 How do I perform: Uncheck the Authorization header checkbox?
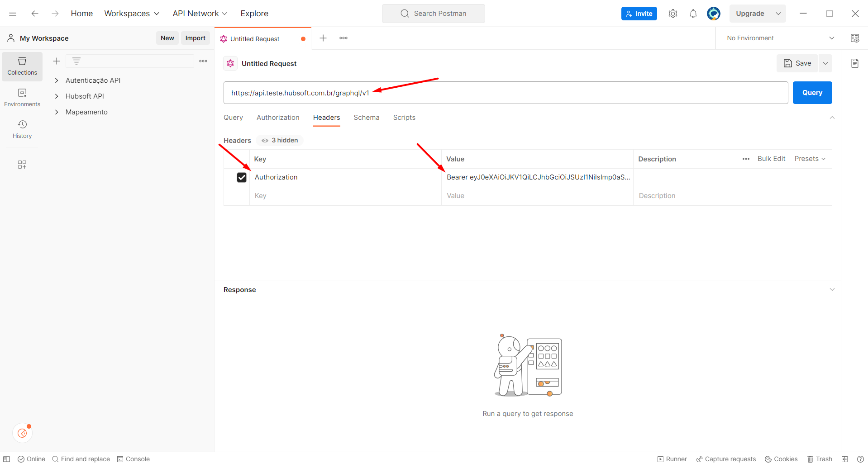242,178
